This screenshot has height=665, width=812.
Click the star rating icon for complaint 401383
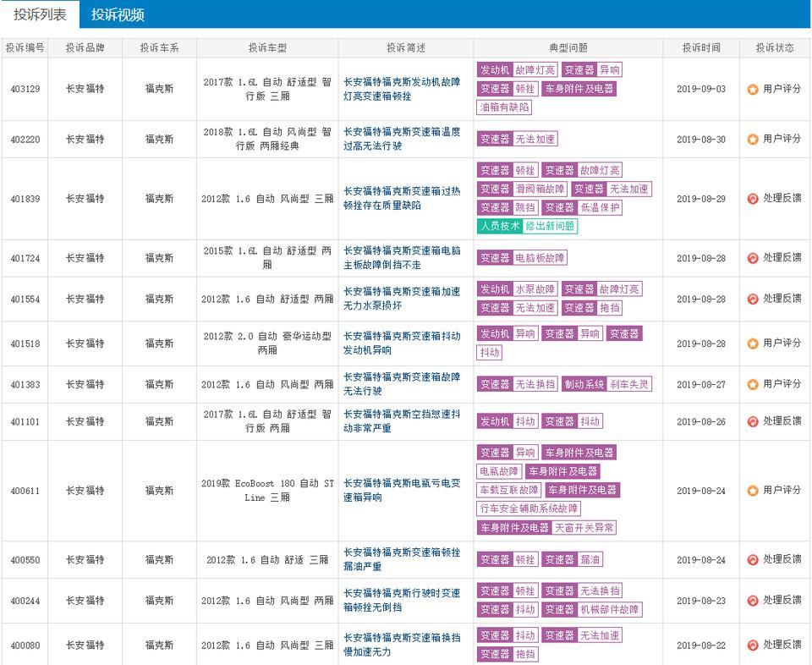point(753,384)
